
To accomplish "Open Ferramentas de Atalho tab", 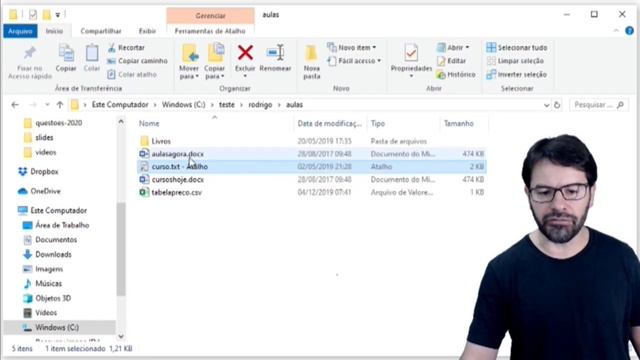I will click(x=210, y=31).
